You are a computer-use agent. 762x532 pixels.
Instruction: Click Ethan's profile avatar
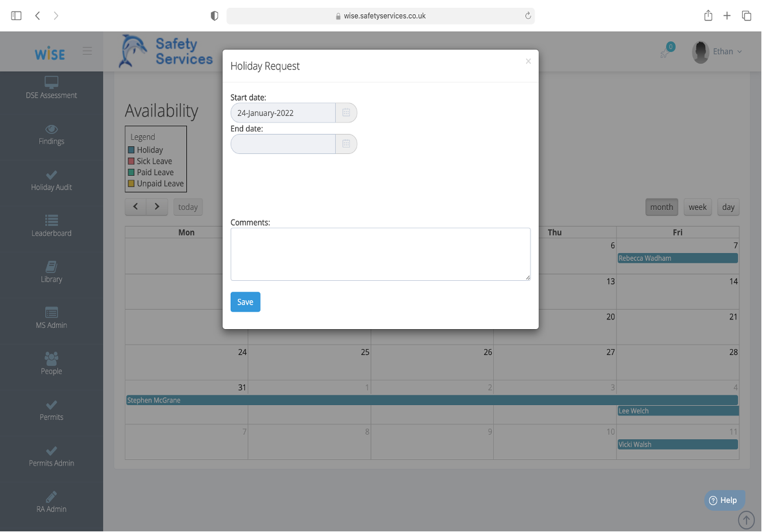pos(700,52)
